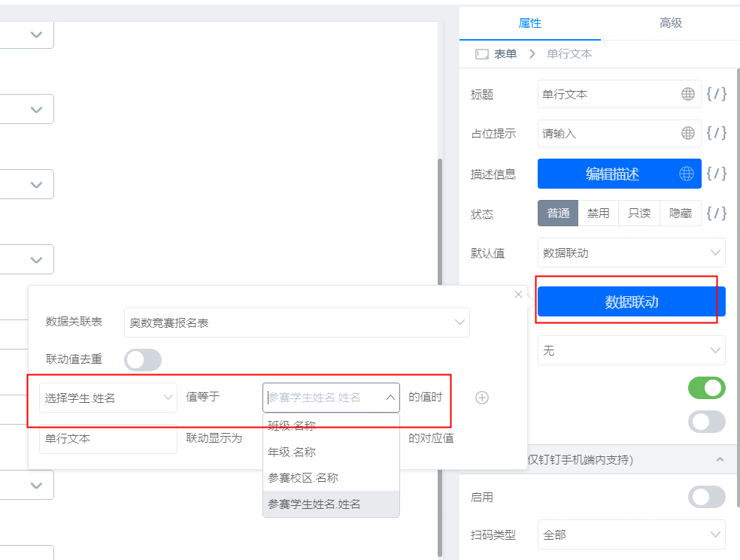Click globe icon in 标题 field
740x560 pixels.
(687, 94)
